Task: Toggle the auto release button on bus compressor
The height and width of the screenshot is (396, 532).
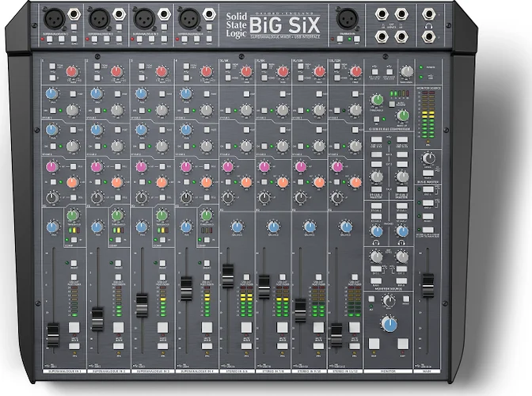Action: tap(392, 105)
